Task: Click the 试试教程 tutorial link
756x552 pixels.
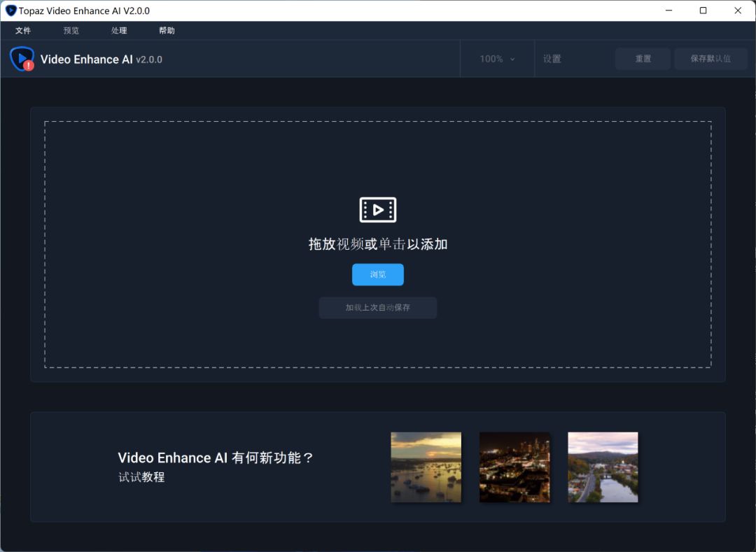Action: tap(141, 477)
